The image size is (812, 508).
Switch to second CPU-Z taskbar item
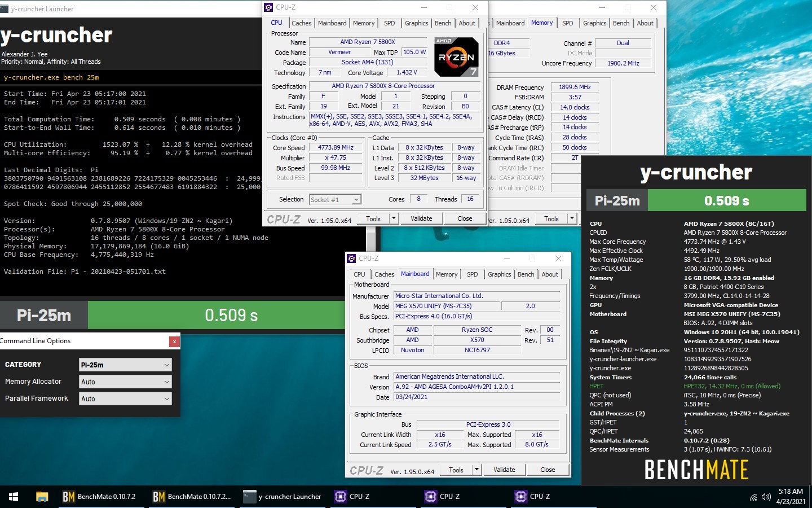pyautogui.click(x=462, y=497)
